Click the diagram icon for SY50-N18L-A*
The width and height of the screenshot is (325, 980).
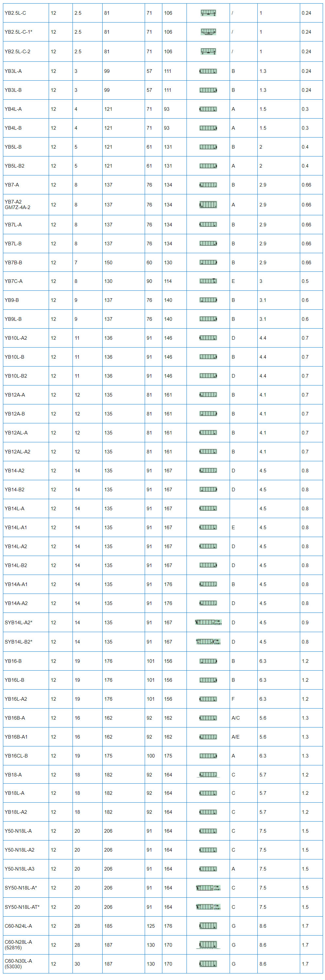coord(208,888)
